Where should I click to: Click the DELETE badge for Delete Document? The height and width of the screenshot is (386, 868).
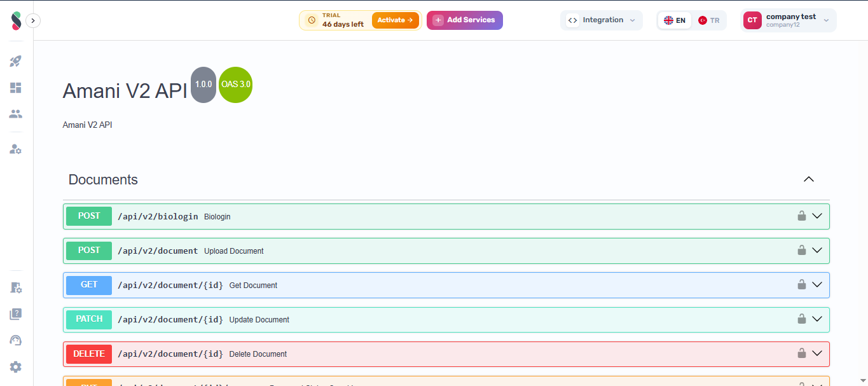coord(89,354)
